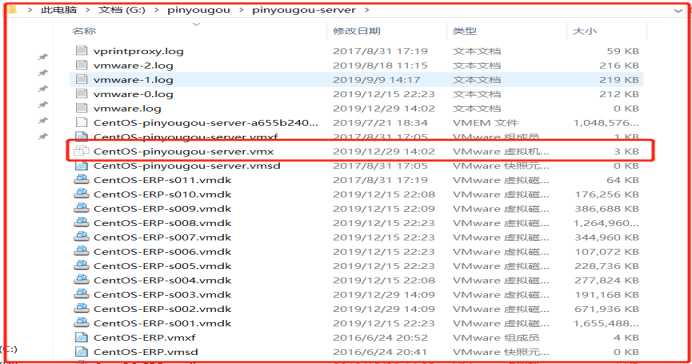Select file name vmware-0.log
Viewport: 692px width, 364px height.
coord(133,94)
